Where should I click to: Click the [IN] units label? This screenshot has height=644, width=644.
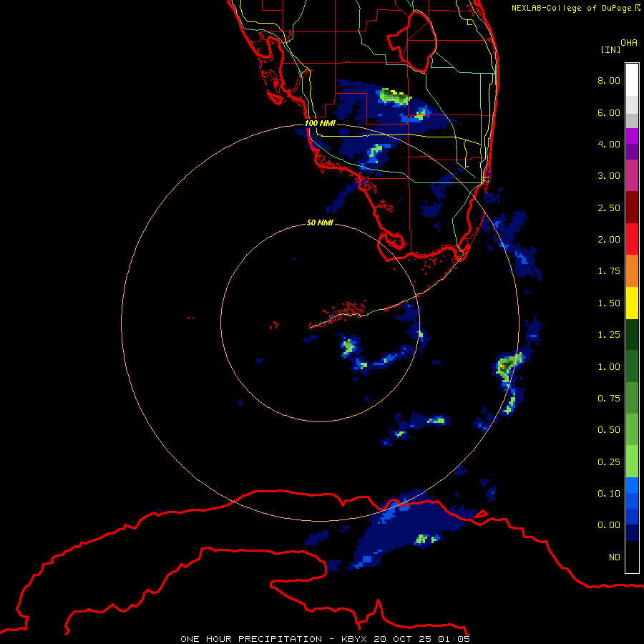point(610,49)
